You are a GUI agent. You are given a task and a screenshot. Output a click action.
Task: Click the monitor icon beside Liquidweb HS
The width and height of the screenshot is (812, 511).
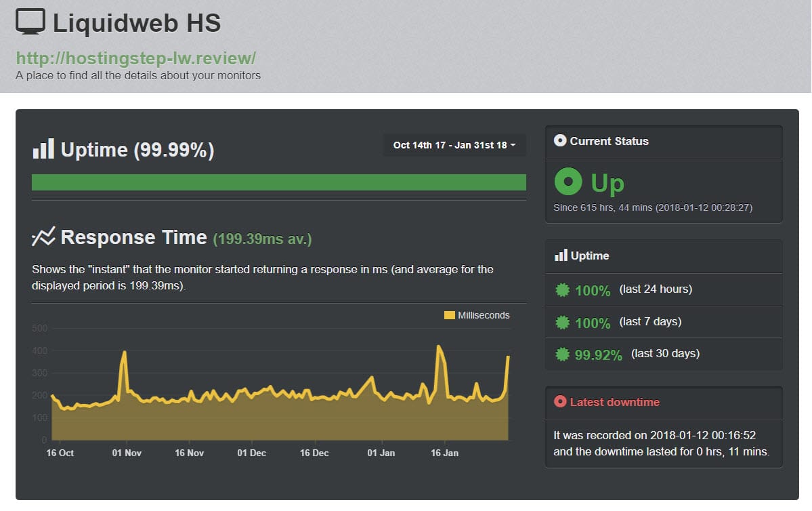[30, 22]
